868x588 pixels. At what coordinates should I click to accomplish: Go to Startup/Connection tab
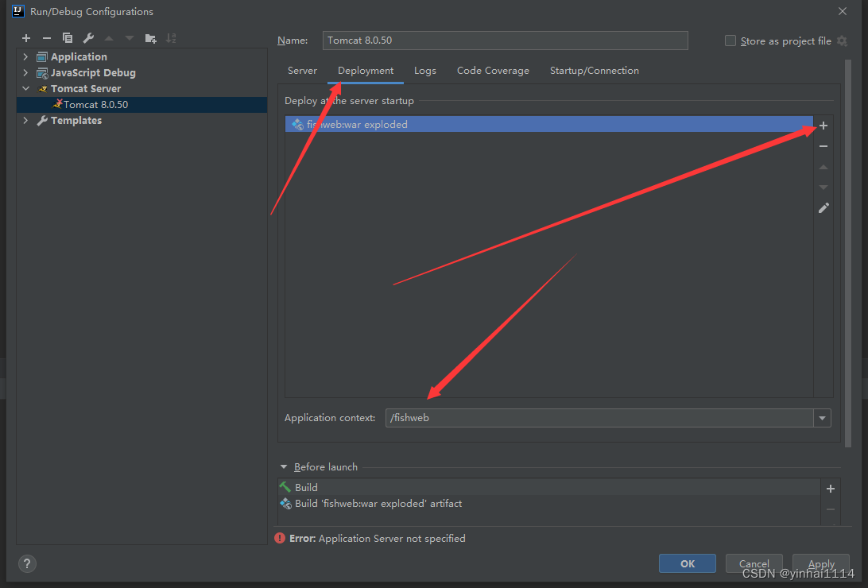pos(594,71)
